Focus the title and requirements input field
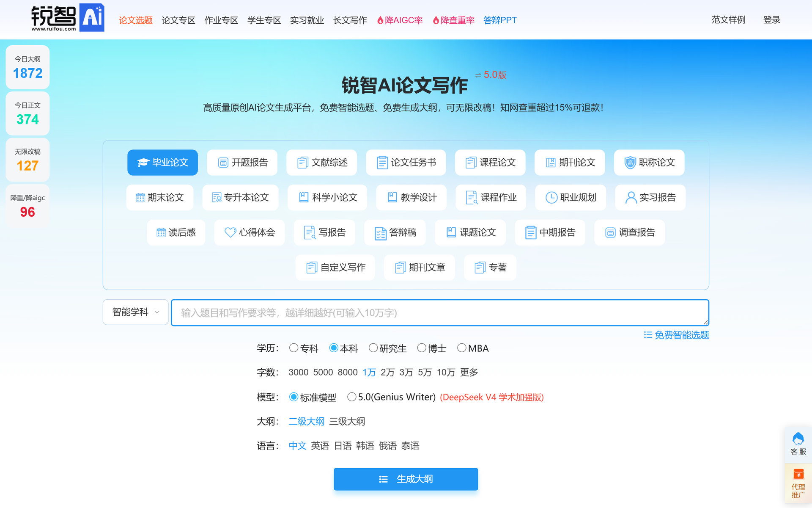 coord(440,313)
